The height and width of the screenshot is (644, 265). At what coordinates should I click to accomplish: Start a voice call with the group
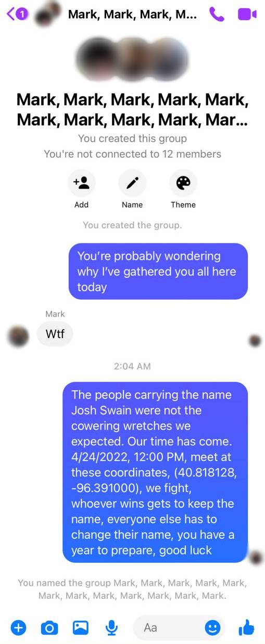click(x=216, y=14)
